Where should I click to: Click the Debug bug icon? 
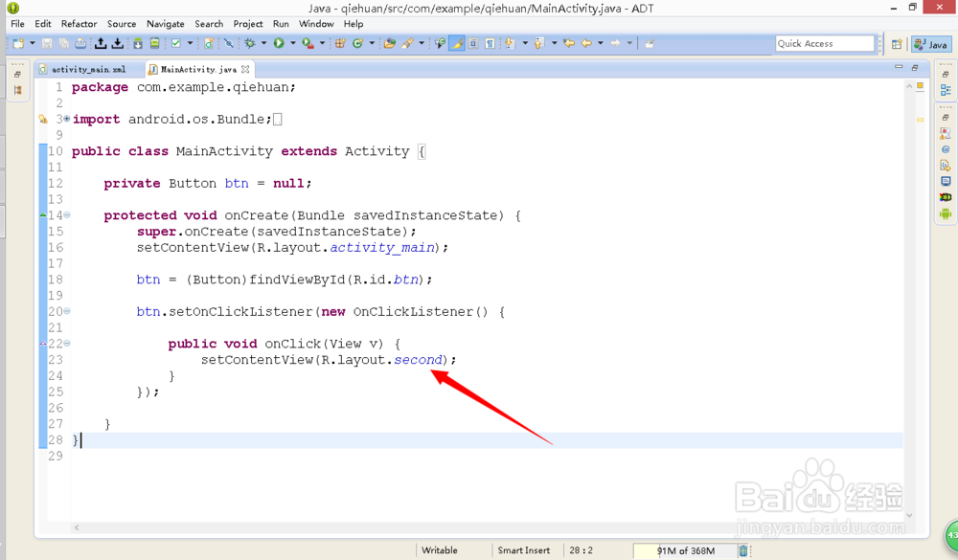tap(250, 43)
